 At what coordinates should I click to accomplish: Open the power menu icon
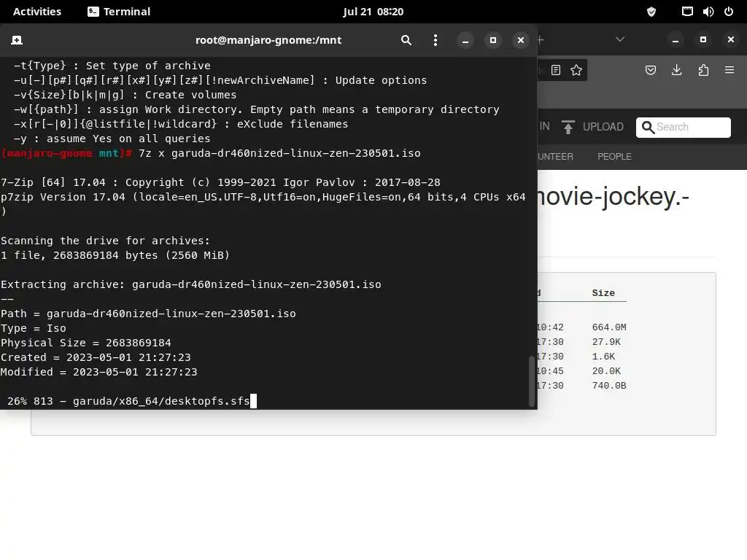(729, 12)
